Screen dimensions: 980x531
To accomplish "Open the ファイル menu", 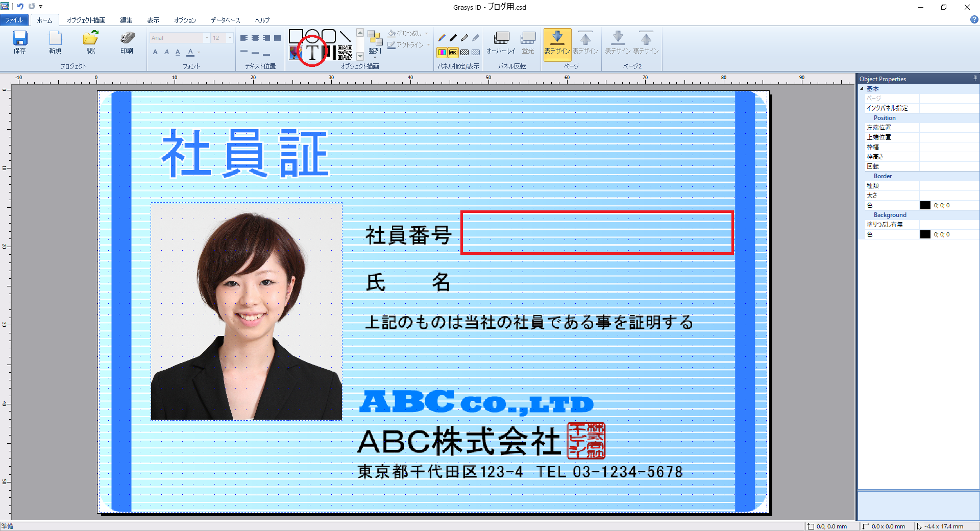I will [14, 20].
